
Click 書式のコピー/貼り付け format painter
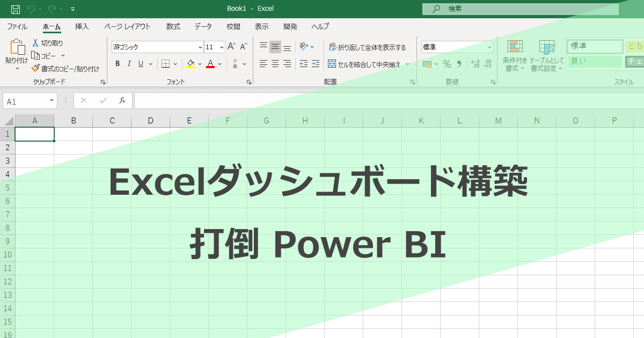coord(65,69)
